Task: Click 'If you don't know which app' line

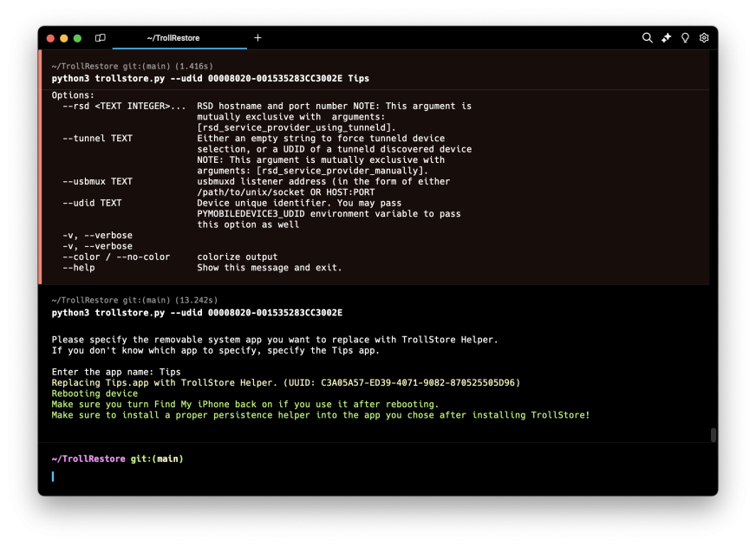Action: 216,350
